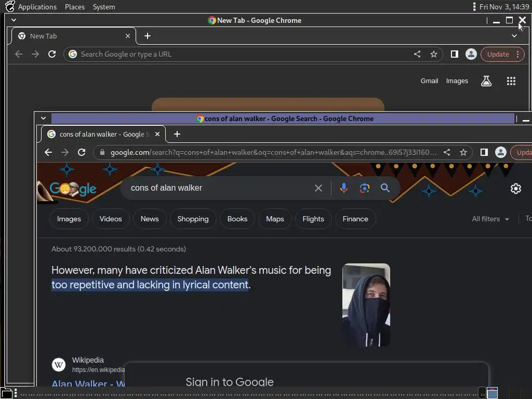532x399 pixels.
Task: Filter results by Finance
Action: (x=355, y=219)
